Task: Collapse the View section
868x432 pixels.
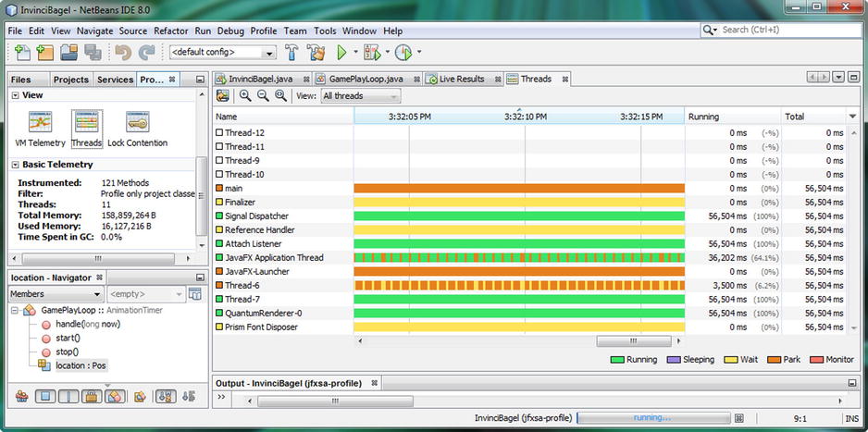Action: [x=15, y=95]
